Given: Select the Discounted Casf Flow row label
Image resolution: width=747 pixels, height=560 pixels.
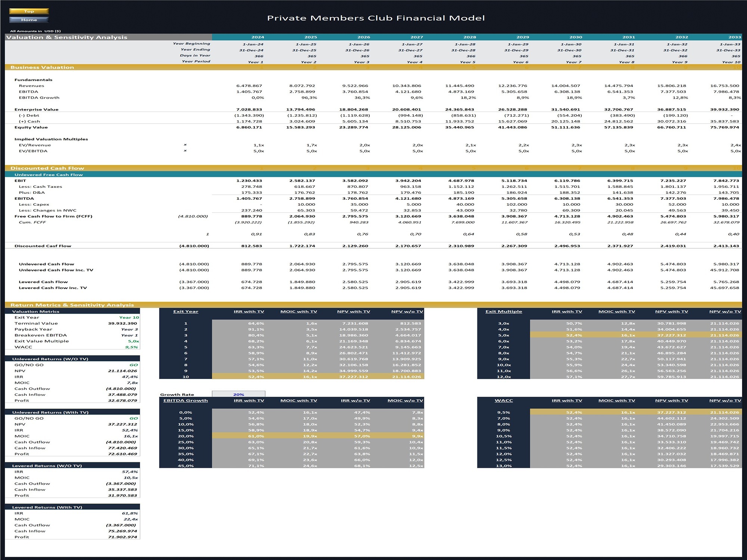Looking at the screenshot, I should (43, 246).
